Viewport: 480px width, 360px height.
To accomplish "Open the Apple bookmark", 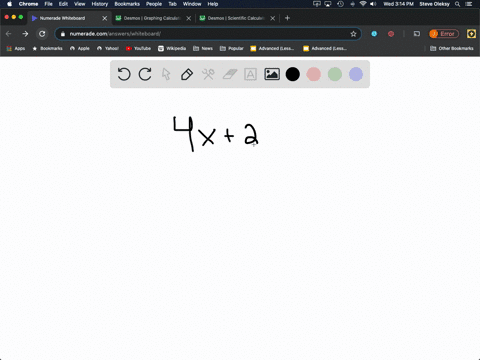I will (80, 48).
